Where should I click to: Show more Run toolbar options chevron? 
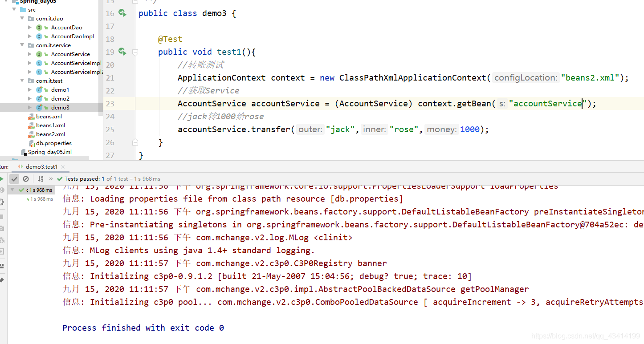[51, 179]
